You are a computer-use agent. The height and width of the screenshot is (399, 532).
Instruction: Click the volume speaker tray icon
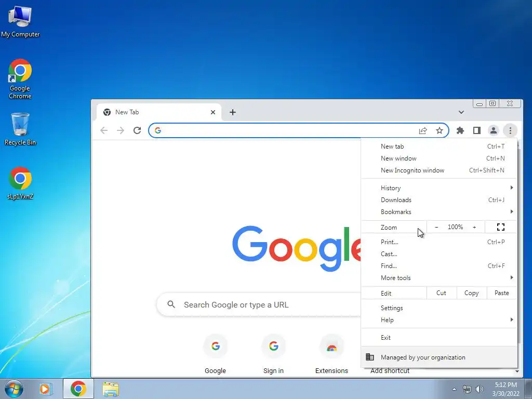coord(480,389)
